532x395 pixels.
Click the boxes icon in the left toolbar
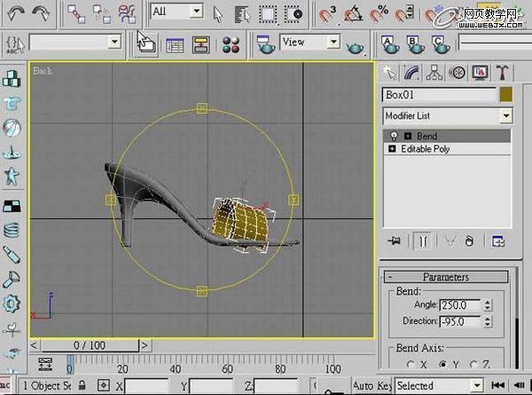(x=12, y=78)
